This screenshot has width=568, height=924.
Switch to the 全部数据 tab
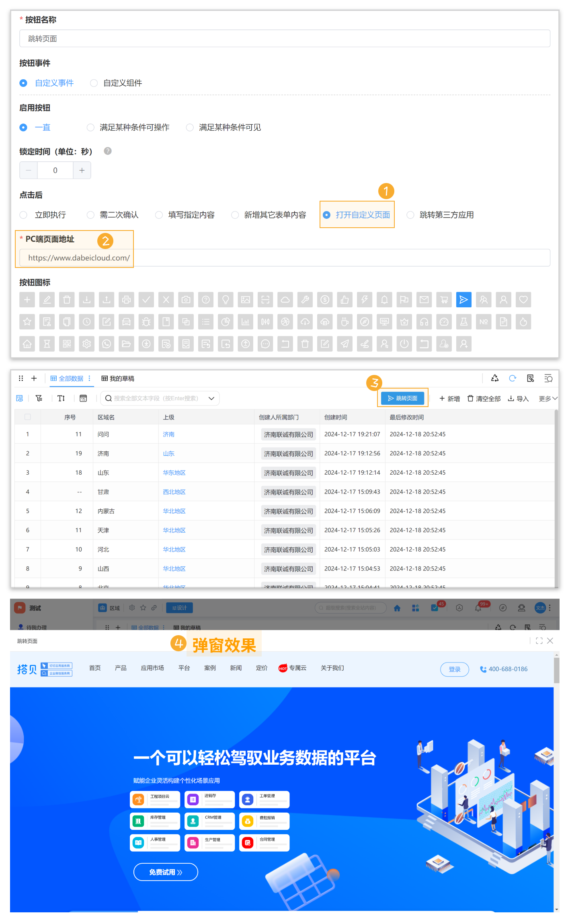pyautogui.click(x=67, y=378)
